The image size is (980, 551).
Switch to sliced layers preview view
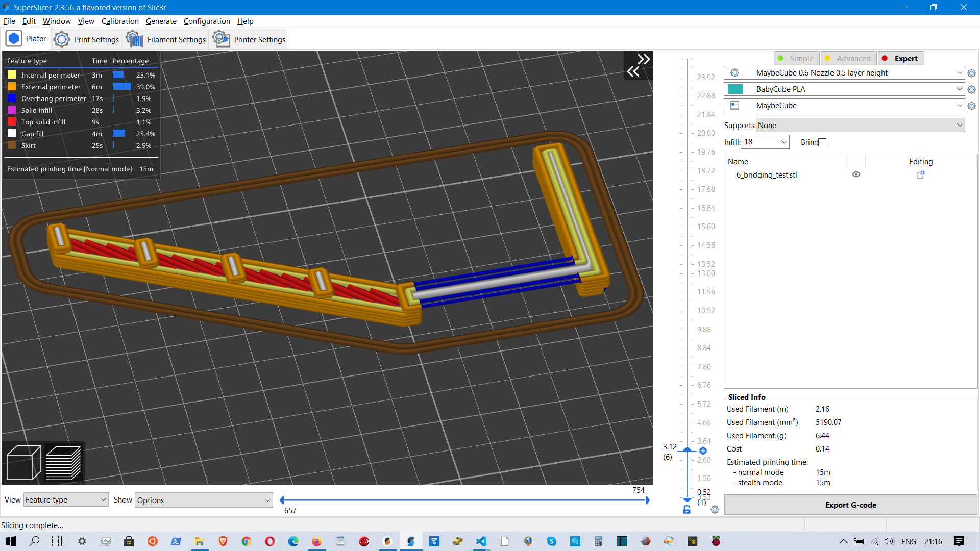[x=63, y=463]
